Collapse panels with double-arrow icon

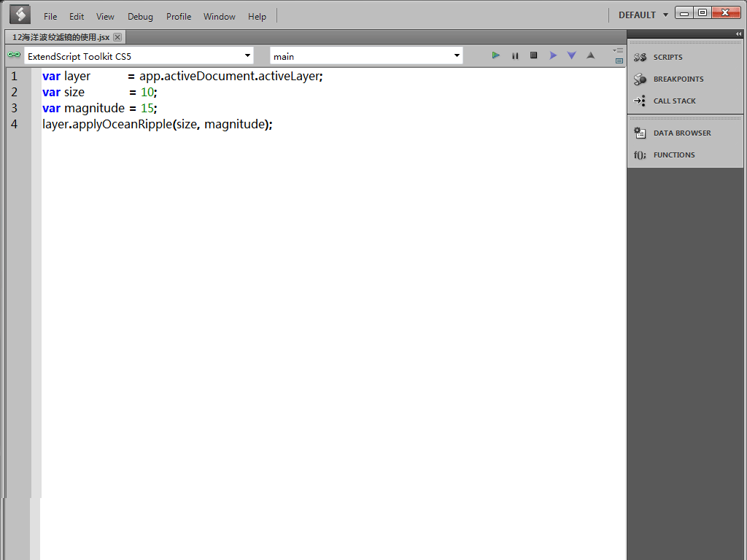tap(738, 34)
